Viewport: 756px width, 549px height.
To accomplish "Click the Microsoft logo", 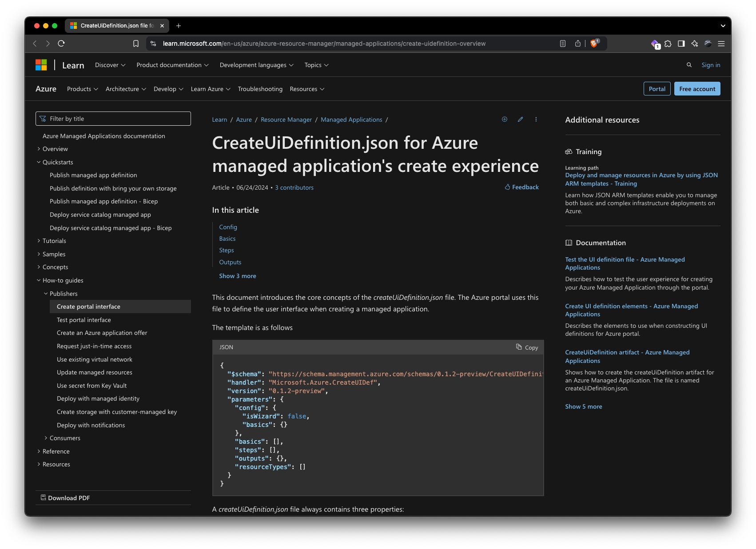I will point(41,65).
